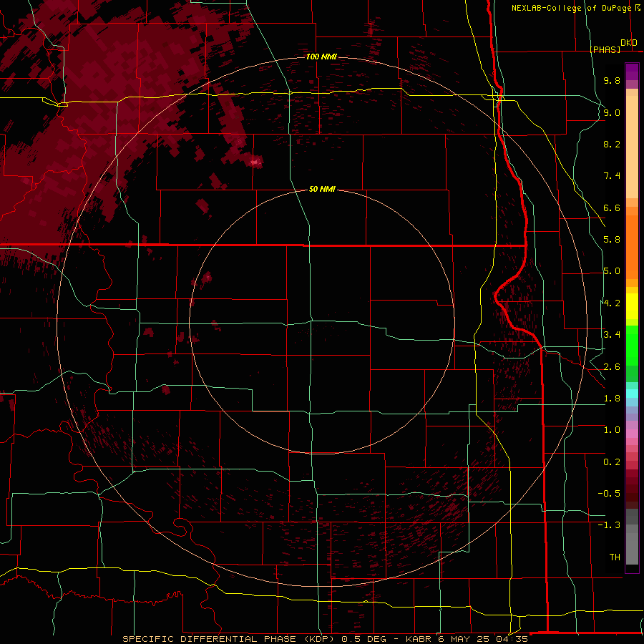644x644 pixels.
Task: Click the 1.0 scale value
Action: pos(612,430)
